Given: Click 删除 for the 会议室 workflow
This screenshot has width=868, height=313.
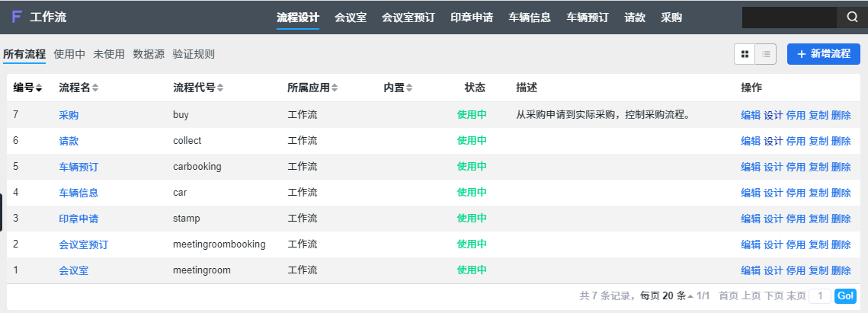Looking at the screenshot, I should 841,270.
